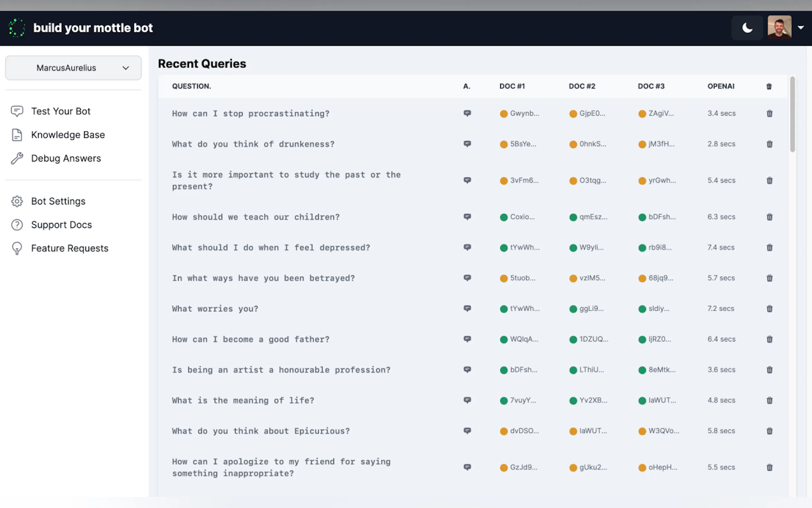Delete the procrastinating query via trash icon
Viewport: 812px width, 508px height.
(769, 114)
